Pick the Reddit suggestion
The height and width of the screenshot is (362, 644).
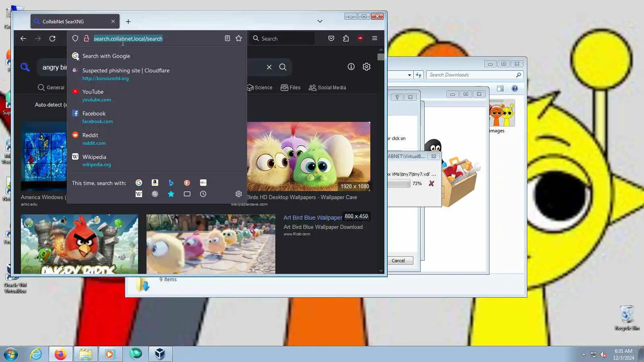pyautogui.click(x=157, y=139)
